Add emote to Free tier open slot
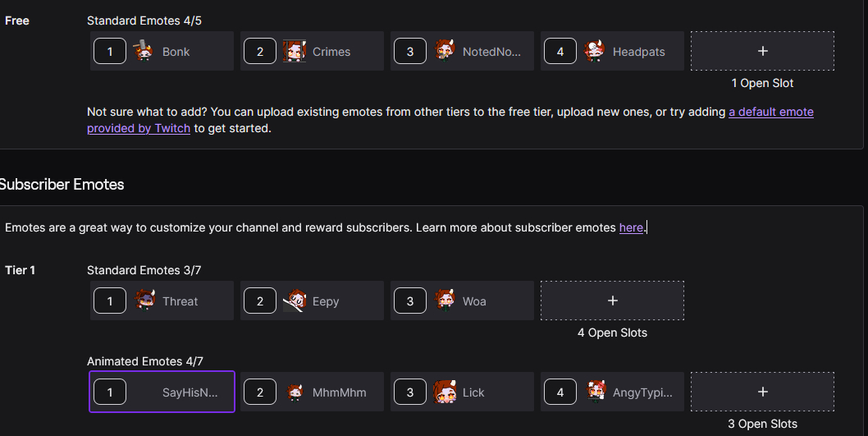Image resolution: width=868 pixels, height=436 pixels. pyautogui.click(x=762, y=51)
